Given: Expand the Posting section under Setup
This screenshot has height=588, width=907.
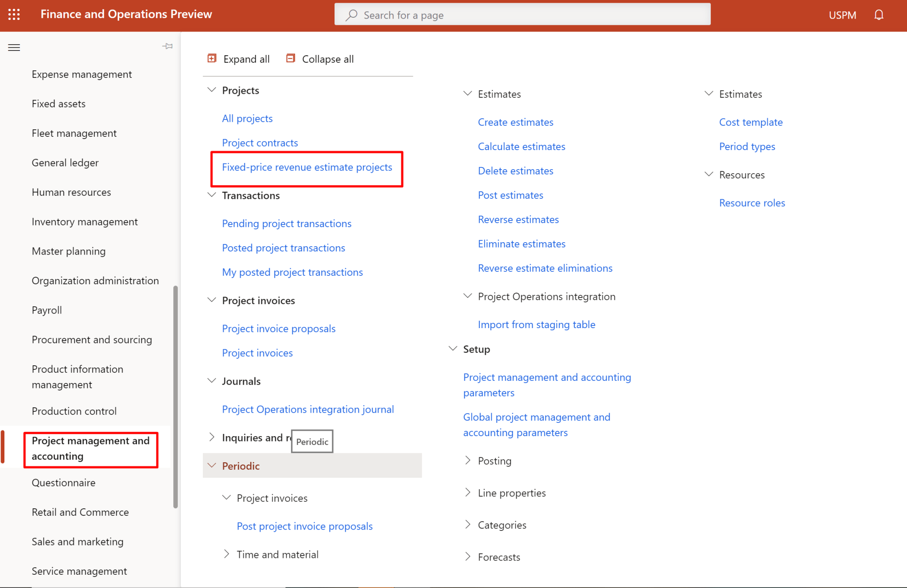Looking at the screenshot, I should 468,460.
